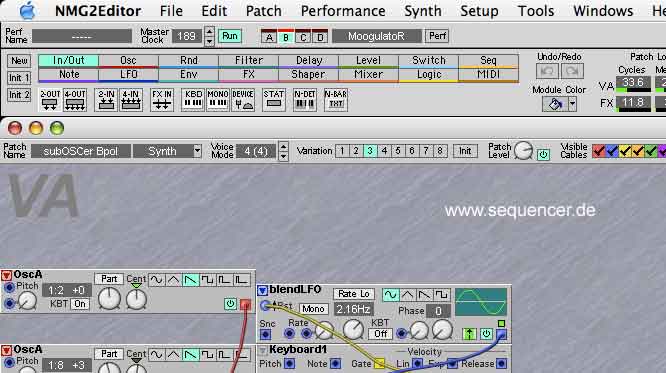The width and height of the screenshot is (666, 373).
Task: Toggle the Patch Level mute button
Action: click(543, 155)
